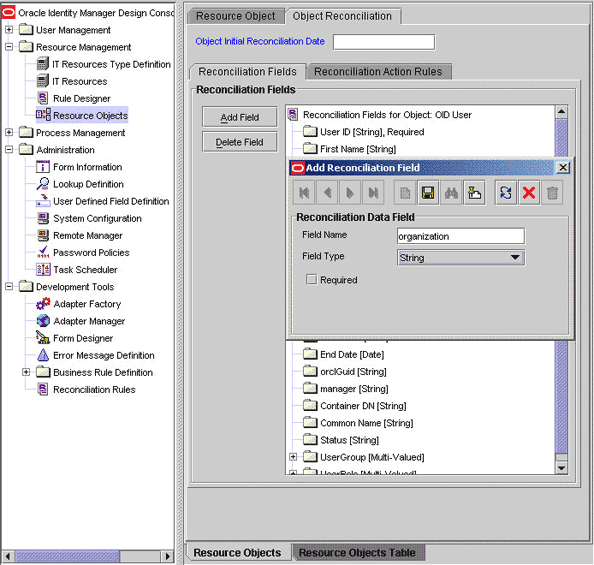Click the Refresh arrows icon
The width and height of the screenshot is (594, 565).
pyautogui.click(x=506, y=193)
